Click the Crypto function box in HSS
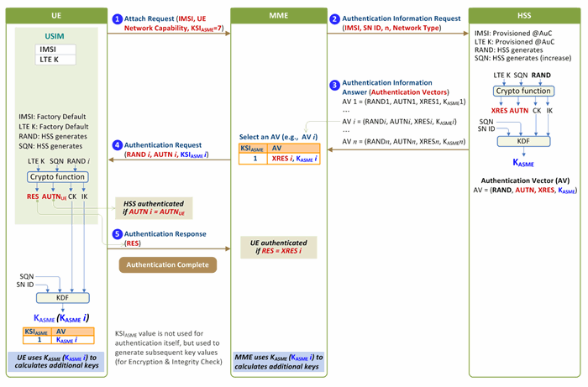Screen dimensions: 588x387 [x=523, y=91]
